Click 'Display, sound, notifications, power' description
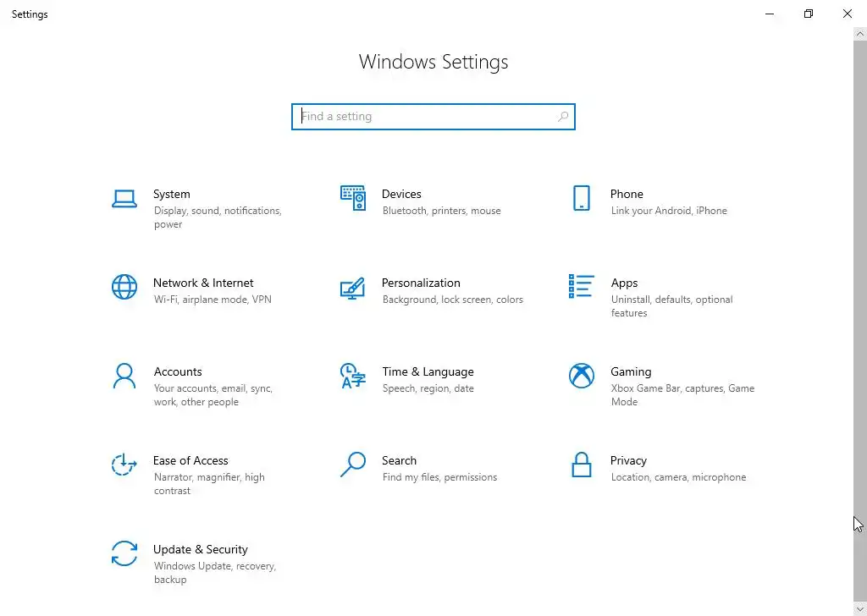The image size is (867, 616). point(218,217)
